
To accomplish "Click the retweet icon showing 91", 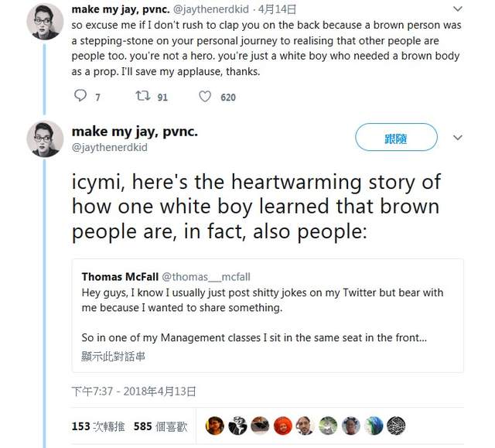I will point(142,97).
